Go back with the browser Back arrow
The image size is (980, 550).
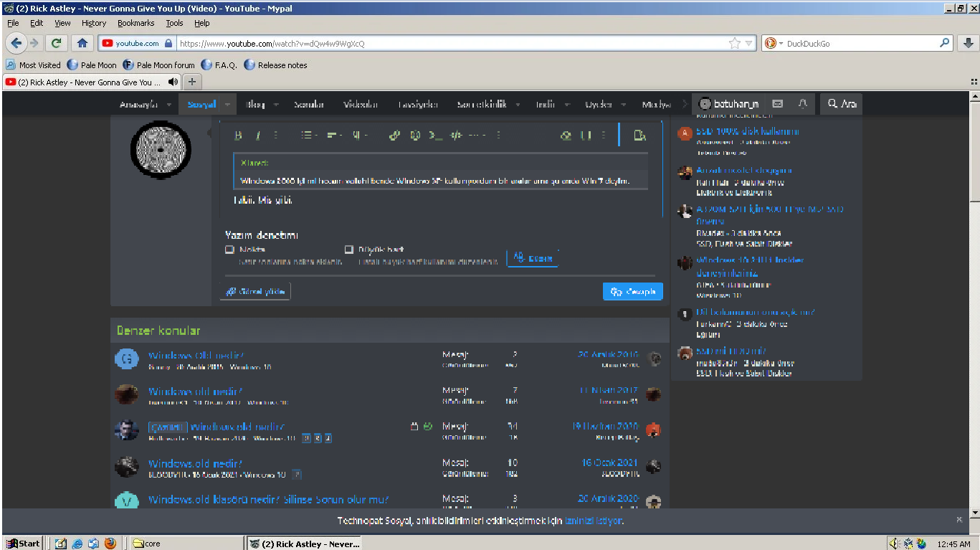point(16,43)
